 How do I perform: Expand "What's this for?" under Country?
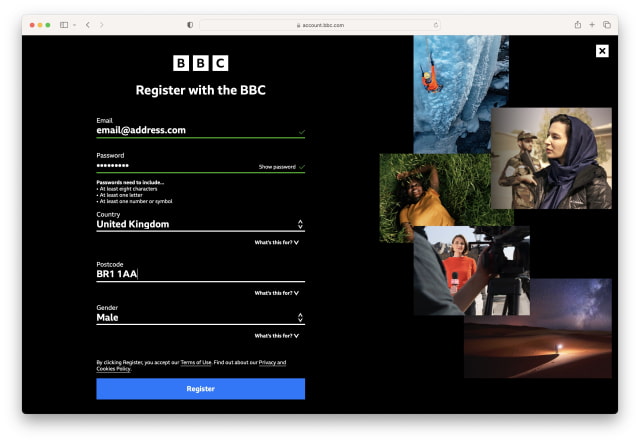point(276,242)
